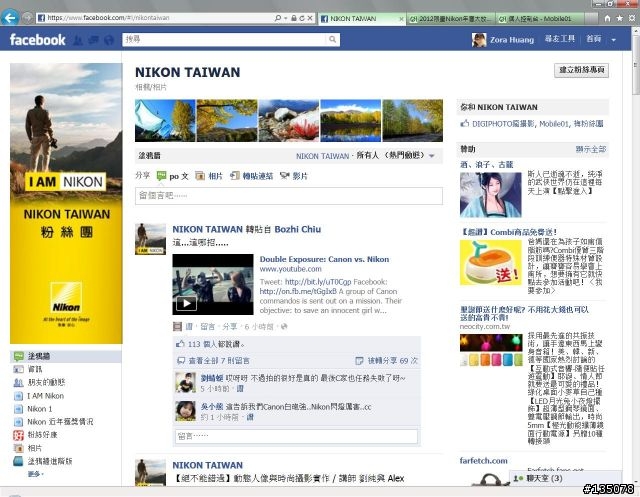Image resolution: width=640 pixels, height=497 pixels.
Task: Click the www.youtube.com link
Action: click(291, 269)
